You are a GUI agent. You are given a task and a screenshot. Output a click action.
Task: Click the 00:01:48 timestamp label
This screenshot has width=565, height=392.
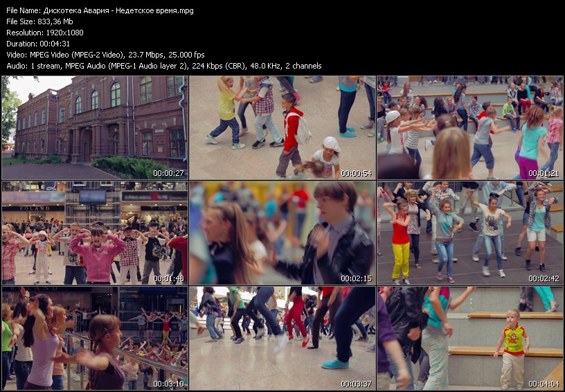coord(168,278)
